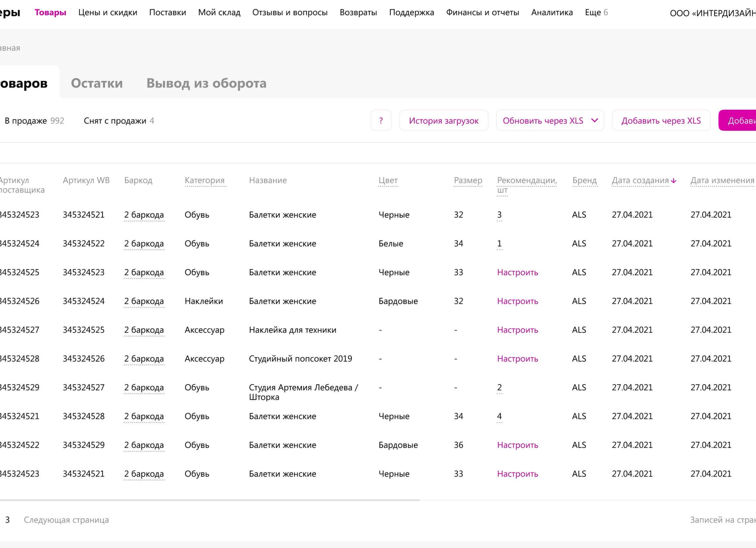The width and height of the screenshot is (756, 548).
Task: Sort by Размер column header
Action: pyautogui.click(x=468, y=180)
